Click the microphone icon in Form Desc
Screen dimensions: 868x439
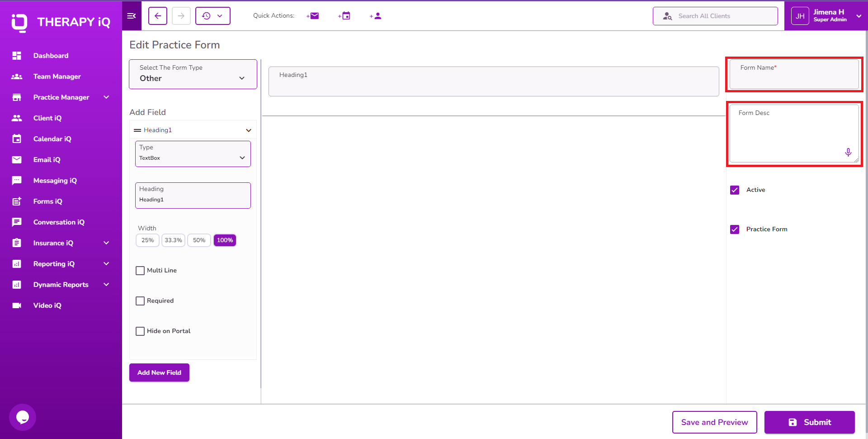tap(848, 153)
